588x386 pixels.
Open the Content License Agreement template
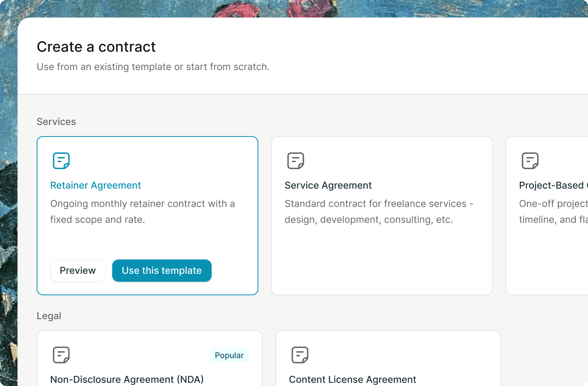352,380
